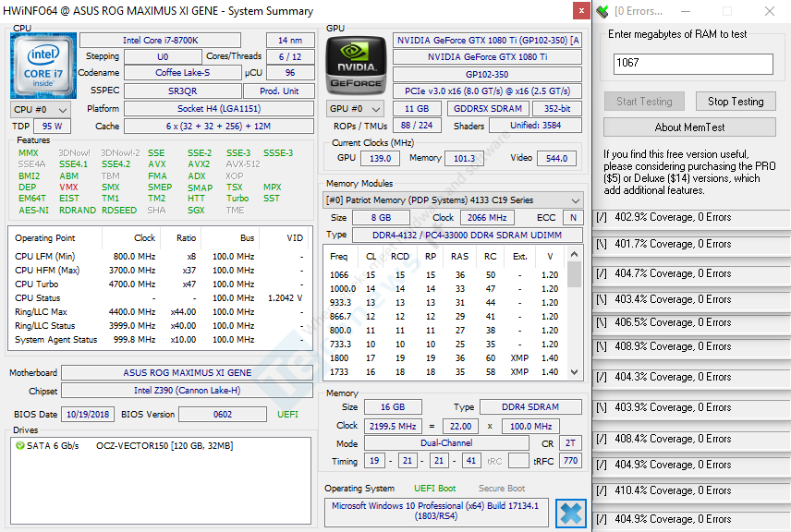Click the Intel Z390 (Cannon Lake-H) chipset field
791x532 pixels.
(188, 391)
